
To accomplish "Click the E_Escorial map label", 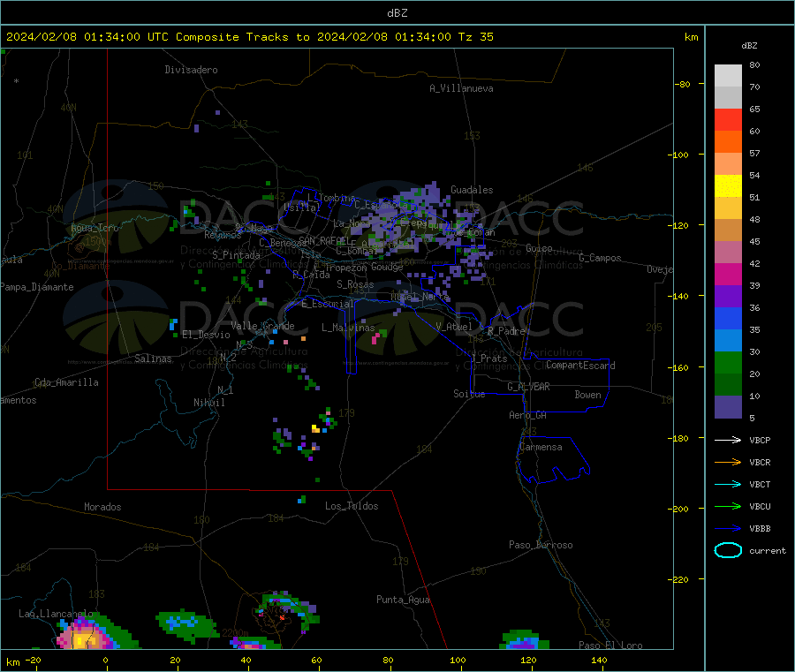I will coord(327,304).
